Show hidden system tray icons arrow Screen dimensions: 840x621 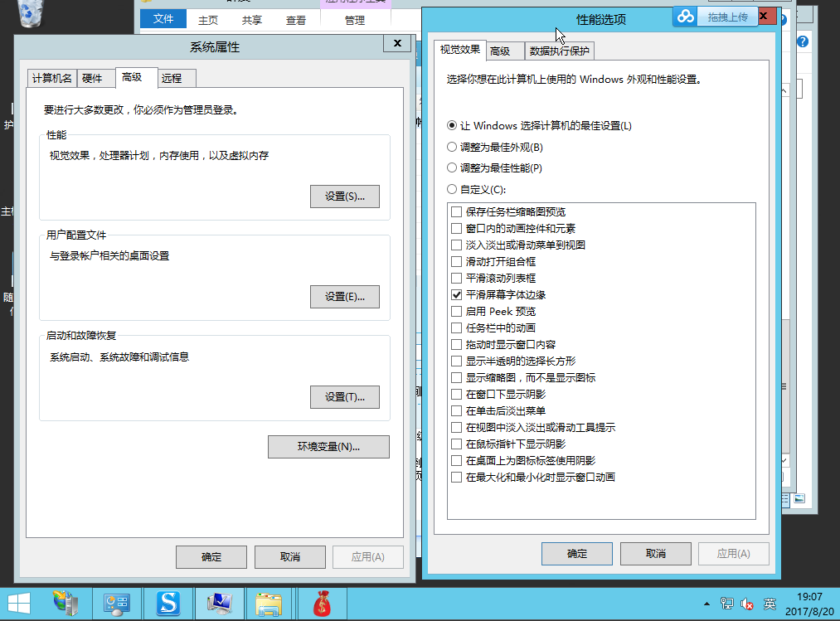click(707, 604)
